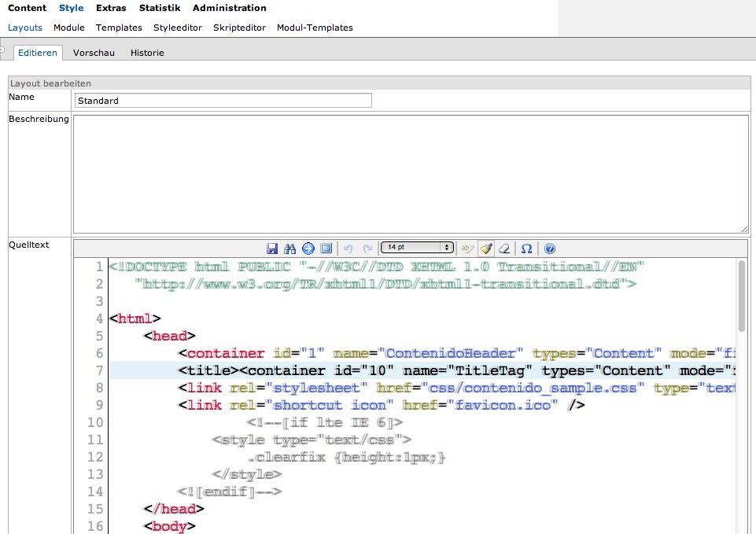The width and height of the screenshot is (756, 534).
Task: Open editor help question mark icon
Action: 550,249
